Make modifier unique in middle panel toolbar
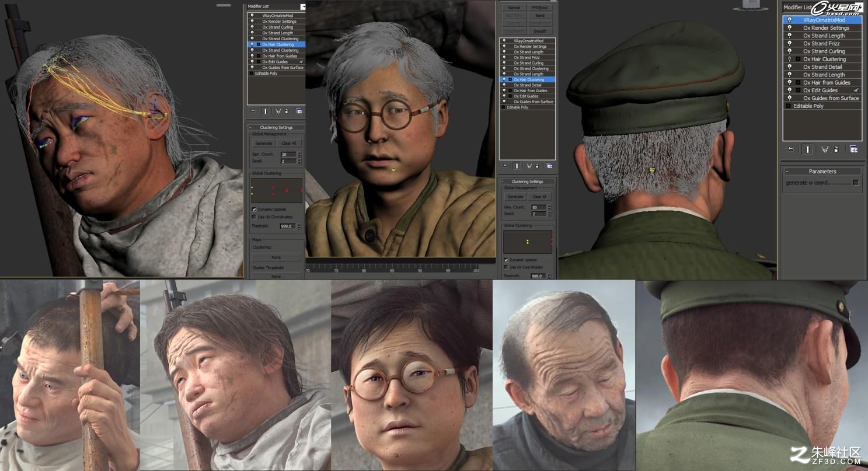 pyautogui.click(x=529, y=165)
